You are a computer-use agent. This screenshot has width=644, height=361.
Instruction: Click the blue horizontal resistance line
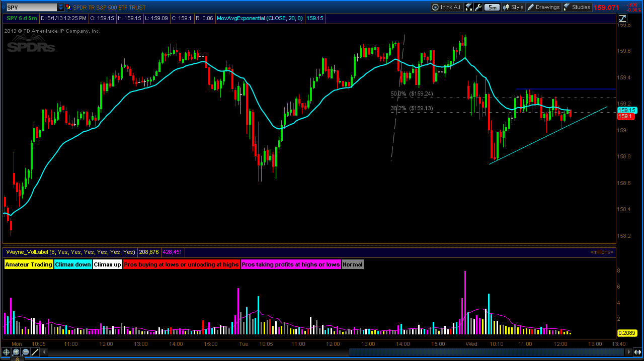(x=566, y=89)
